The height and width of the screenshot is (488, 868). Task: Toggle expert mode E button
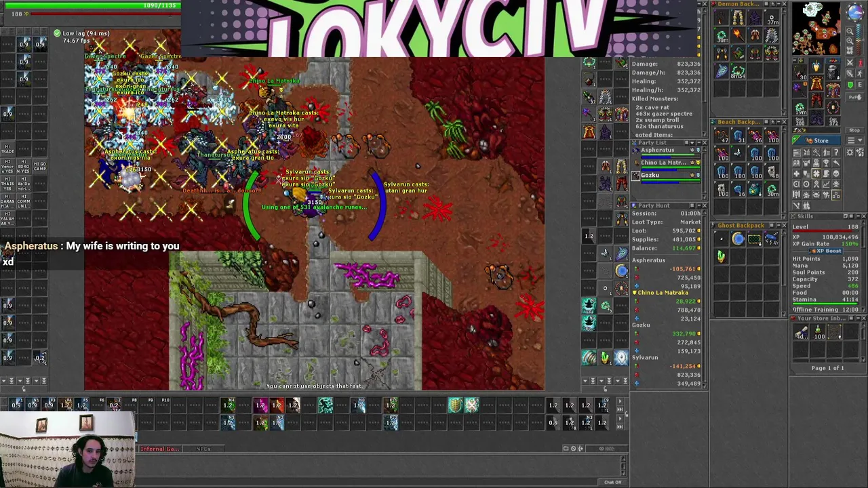click(x=859, y=85)
